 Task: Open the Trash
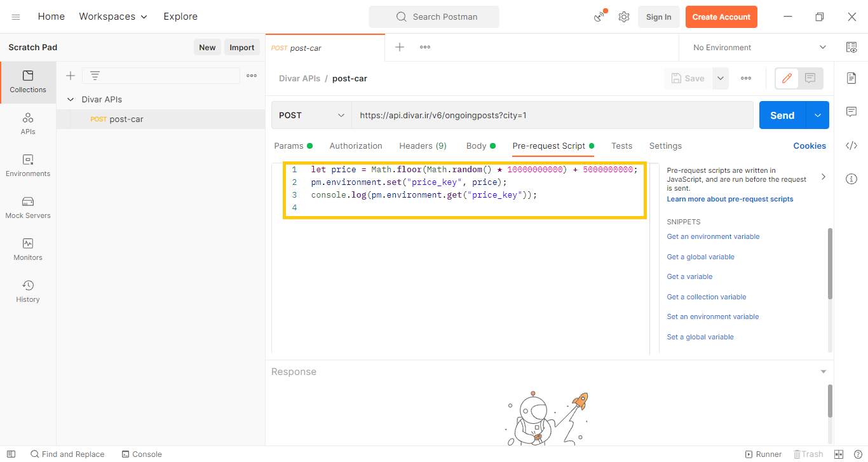(808, 454)
